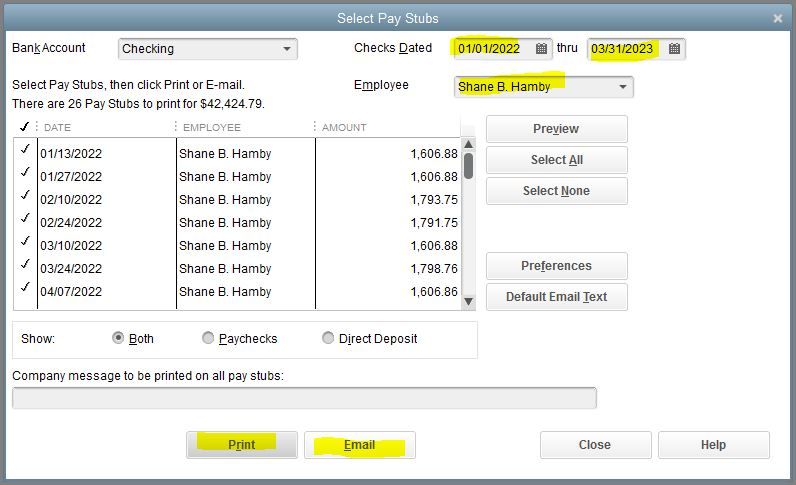Click Shane B. Hamby in 03/10/2022 row
This screenshot has height=485, width=796.
tap(225, 246)
